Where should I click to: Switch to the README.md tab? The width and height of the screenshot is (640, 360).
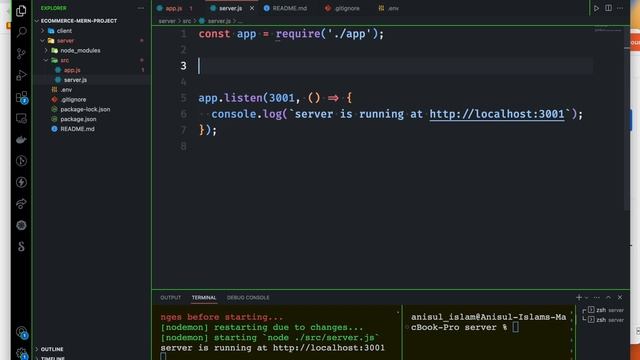click(289, 8)
